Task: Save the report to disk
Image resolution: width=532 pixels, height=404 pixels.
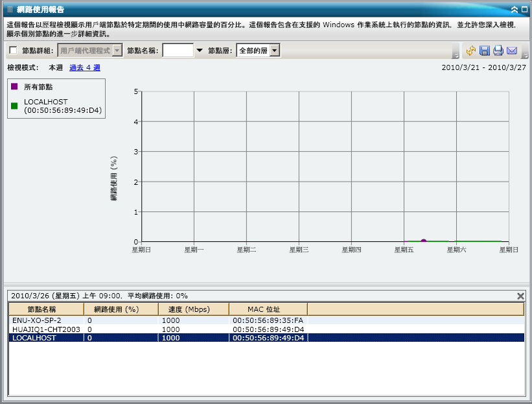Action: coord(484,51)
